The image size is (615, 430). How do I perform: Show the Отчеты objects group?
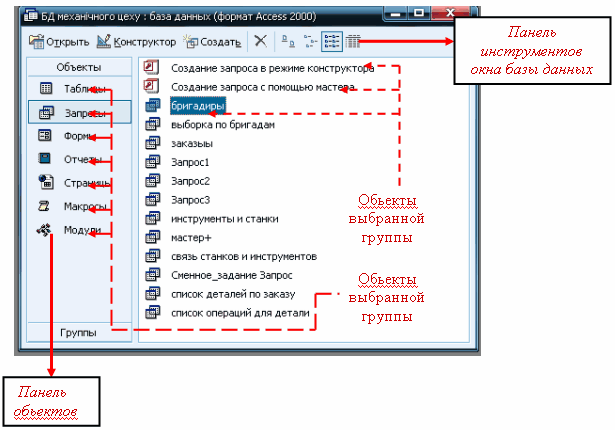tap(78, 160)
